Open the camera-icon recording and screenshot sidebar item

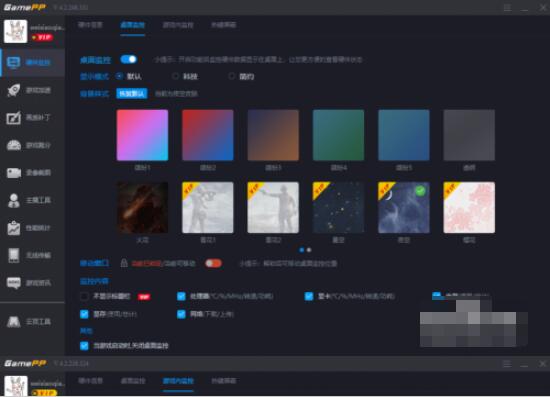tap(33, 173)
